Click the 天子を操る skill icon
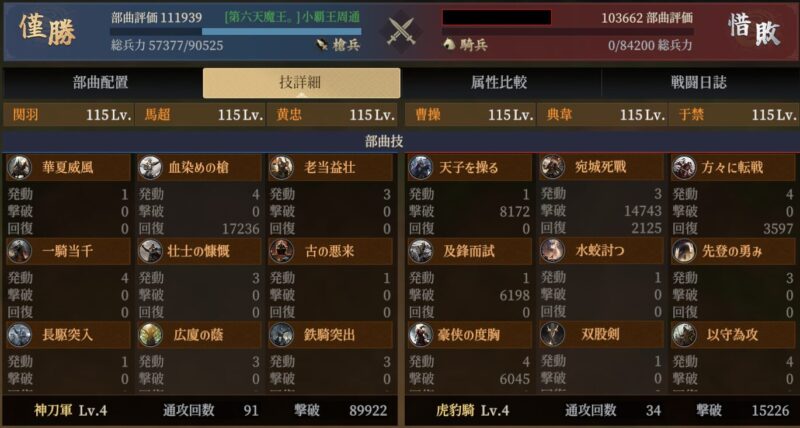 pos(421,167)
